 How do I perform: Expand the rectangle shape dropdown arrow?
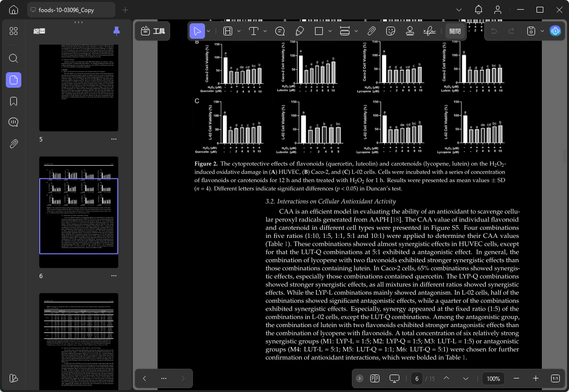point(330,31)
